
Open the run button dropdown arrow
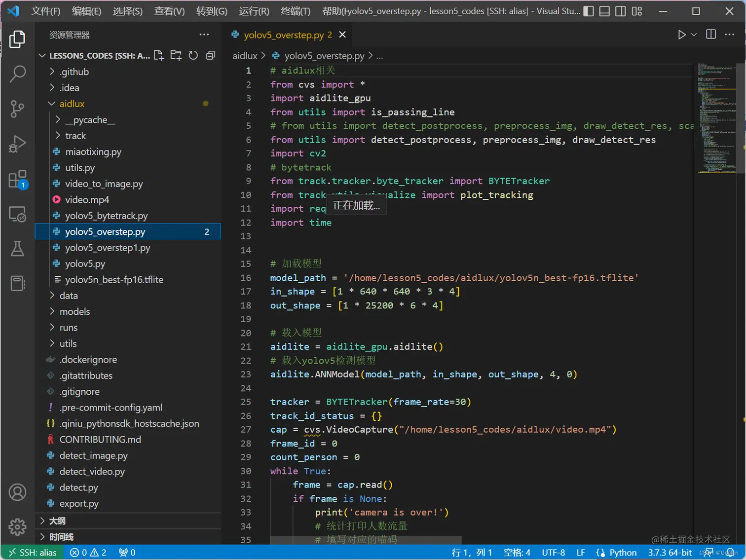(x=694, y=35)
